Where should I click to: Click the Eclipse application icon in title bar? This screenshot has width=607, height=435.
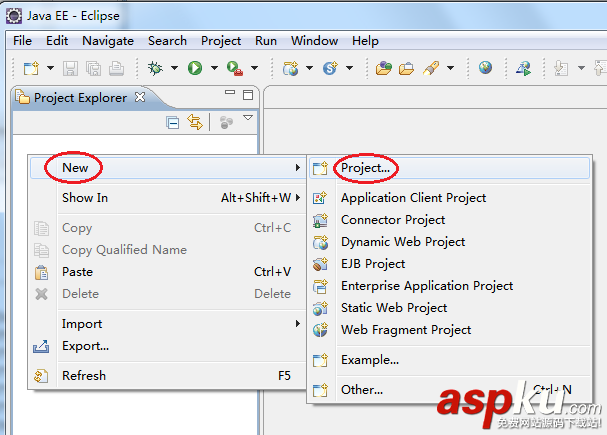coord(14,16)
